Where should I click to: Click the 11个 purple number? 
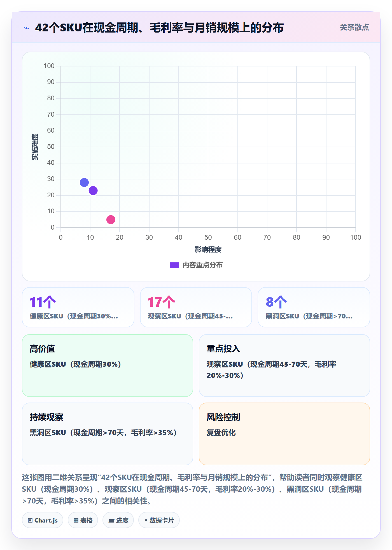[43, 302]
